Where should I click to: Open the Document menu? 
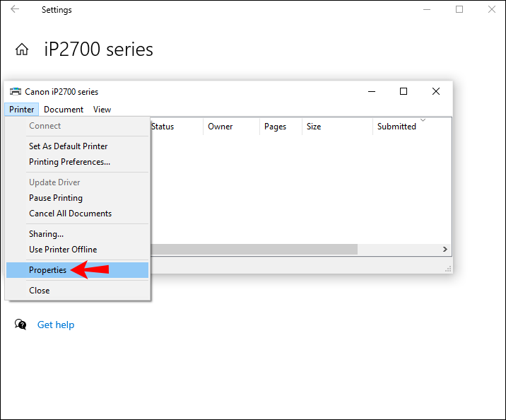click(x=64, y=110)
